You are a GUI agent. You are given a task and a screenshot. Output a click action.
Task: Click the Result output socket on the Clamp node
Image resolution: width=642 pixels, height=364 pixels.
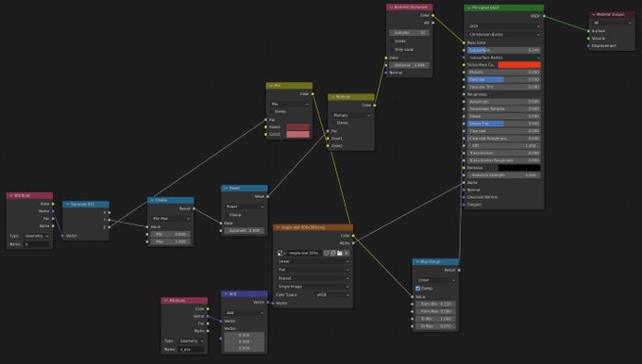coord(194,208)
